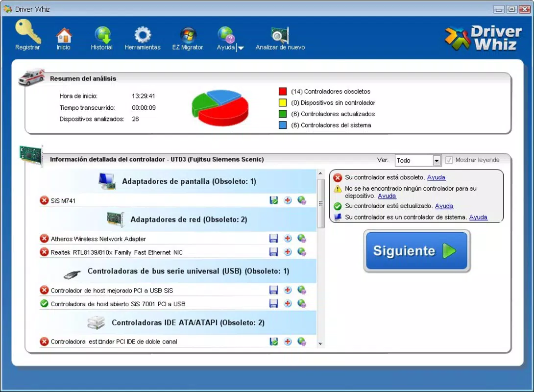
Task: Go to Inicio home icon
Action: 64,39
